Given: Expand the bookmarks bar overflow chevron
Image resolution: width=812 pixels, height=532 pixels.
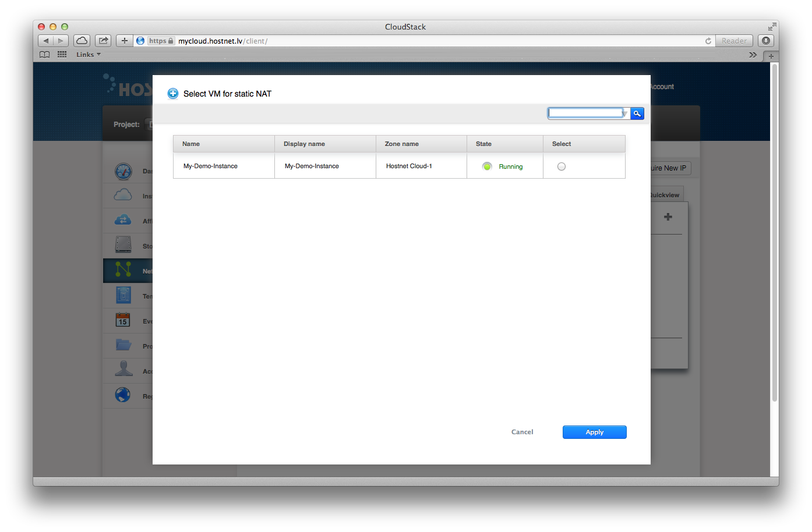Looking at the screenshot, I should click(x=753, y=55).
